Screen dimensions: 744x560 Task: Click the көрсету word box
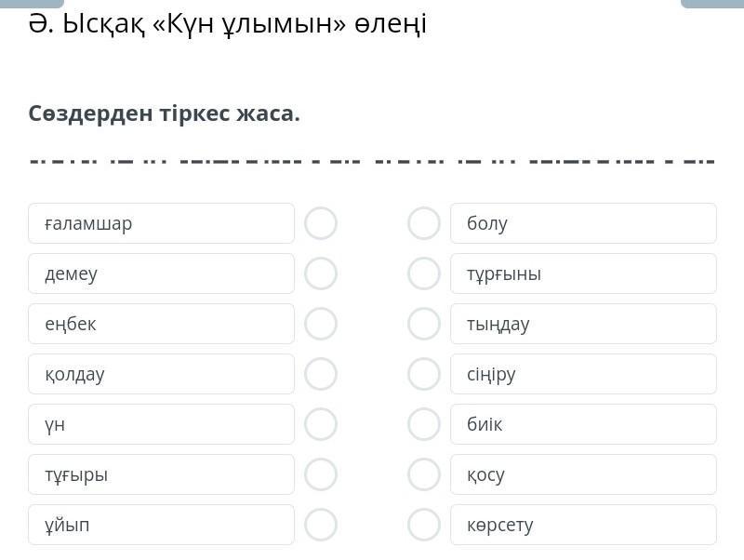point(583,525)
